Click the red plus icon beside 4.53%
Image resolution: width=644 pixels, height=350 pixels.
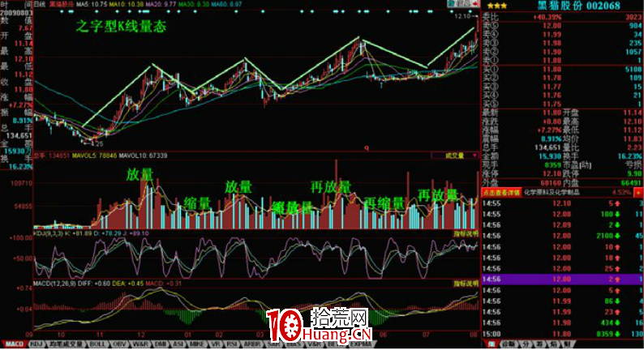pyautogui.click(x=638, y=193)
